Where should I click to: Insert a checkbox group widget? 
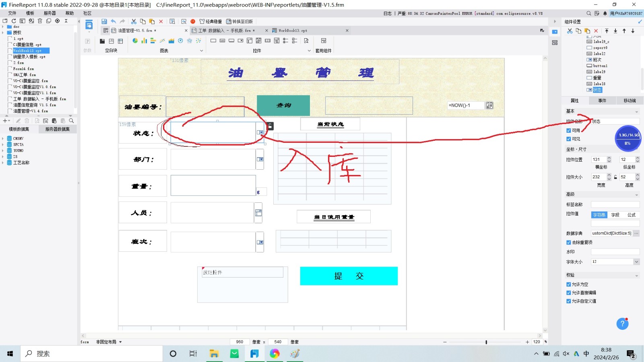tap(295, 41)
